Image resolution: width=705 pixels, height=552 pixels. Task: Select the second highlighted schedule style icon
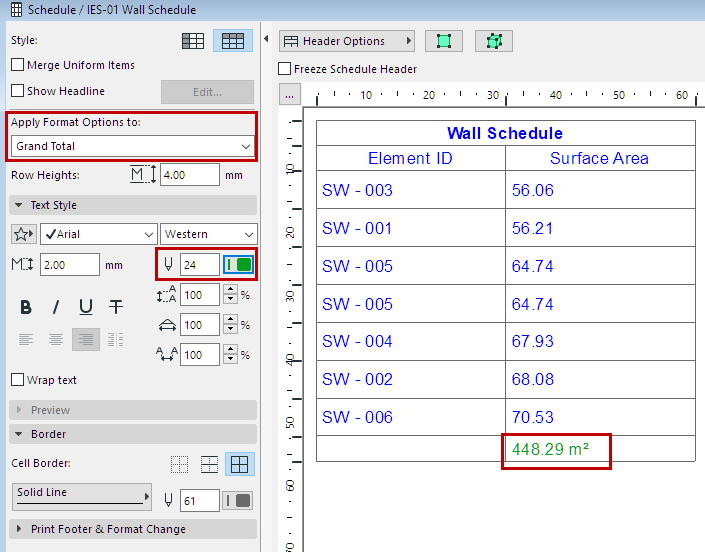click(233, 41)
